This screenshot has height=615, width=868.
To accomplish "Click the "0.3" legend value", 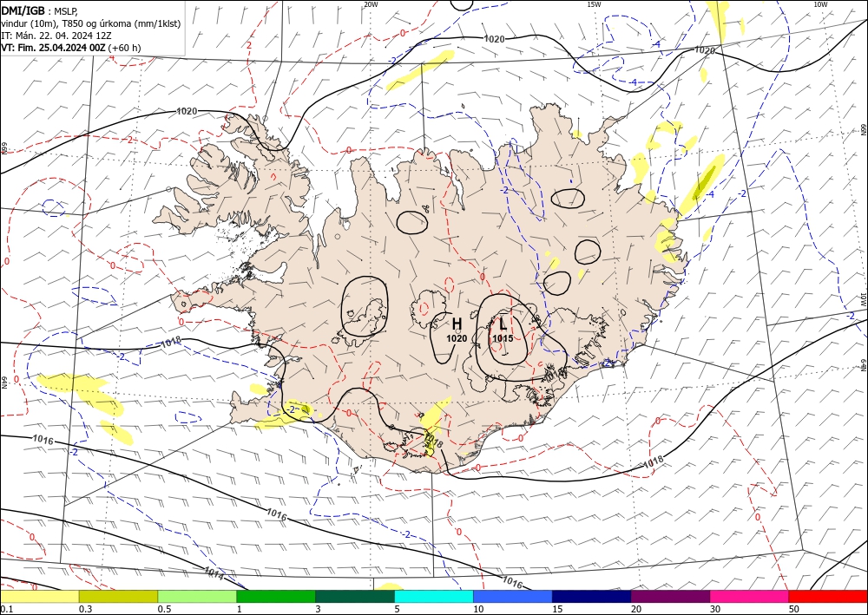I will pyautogui.click(x=85, y=609).
